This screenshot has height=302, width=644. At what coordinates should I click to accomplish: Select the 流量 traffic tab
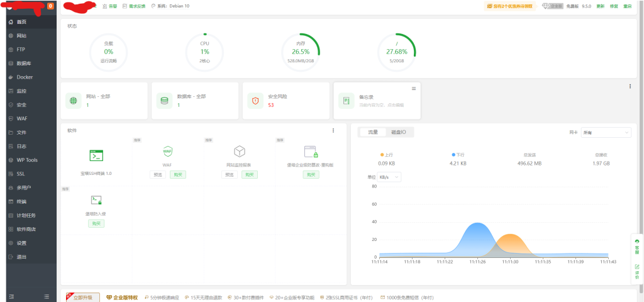(x=373, y=132)
